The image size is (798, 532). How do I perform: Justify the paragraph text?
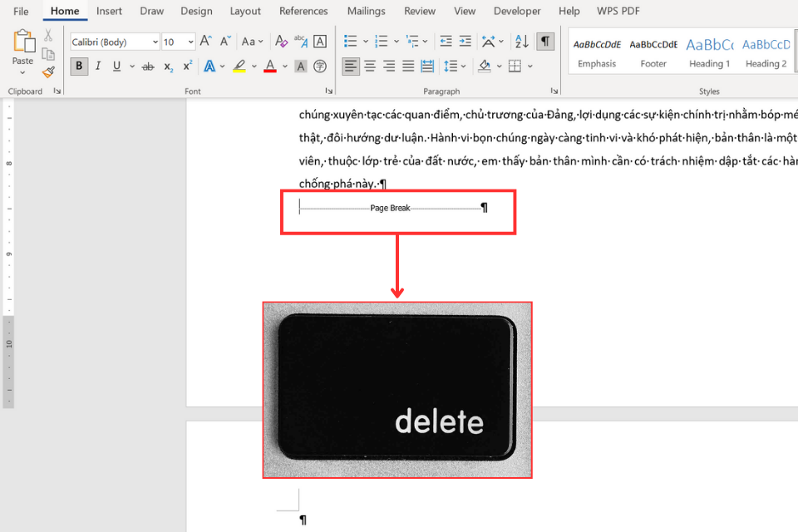click(408, 66)
